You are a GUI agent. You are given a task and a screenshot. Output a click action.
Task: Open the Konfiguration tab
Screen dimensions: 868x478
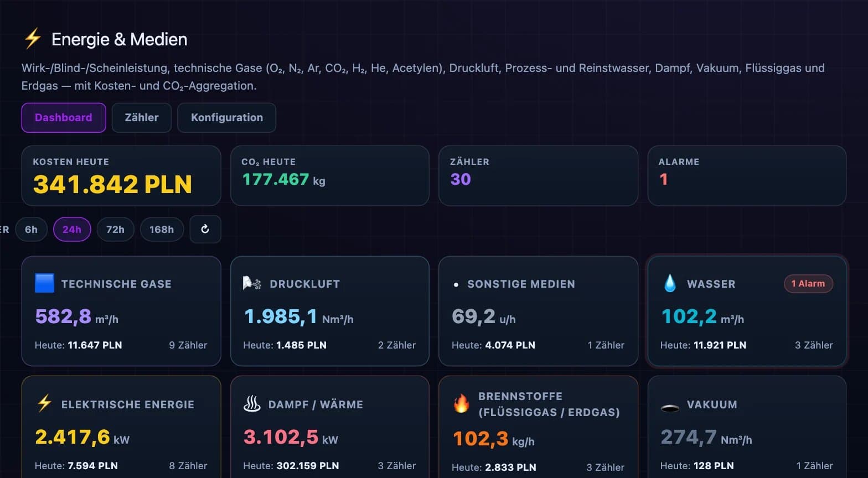click(x=227, y=117)
